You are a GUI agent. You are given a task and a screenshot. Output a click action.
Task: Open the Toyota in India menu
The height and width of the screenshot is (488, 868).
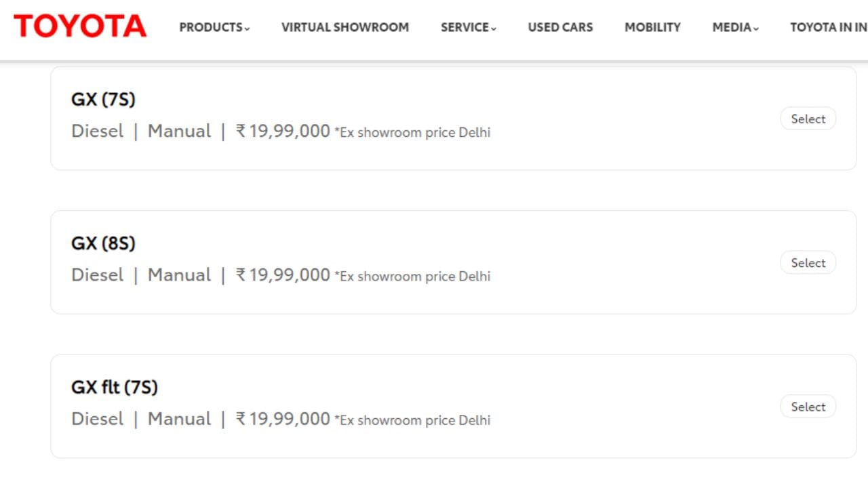point(829,27)
